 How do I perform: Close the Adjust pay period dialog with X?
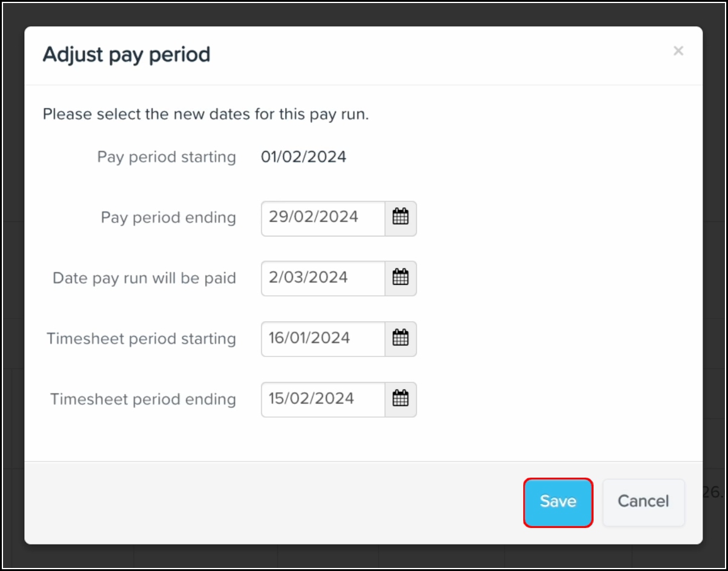point(678,52)
